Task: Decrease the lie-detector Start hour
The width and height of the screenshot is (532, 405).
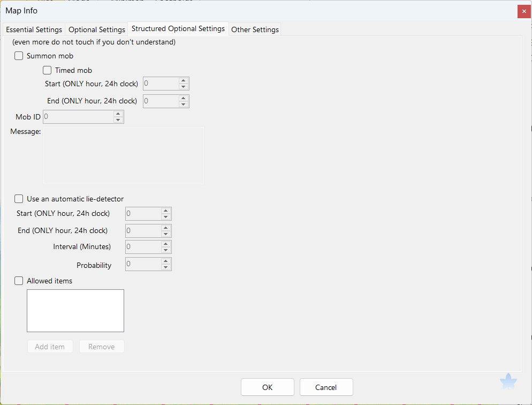Action: click(x=165, y=217)
